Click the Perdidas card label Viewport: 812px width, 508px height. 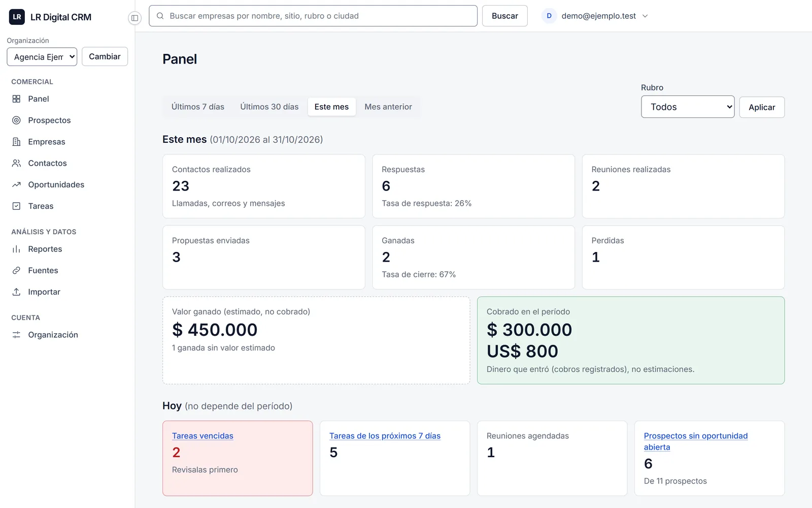point(607,240)
